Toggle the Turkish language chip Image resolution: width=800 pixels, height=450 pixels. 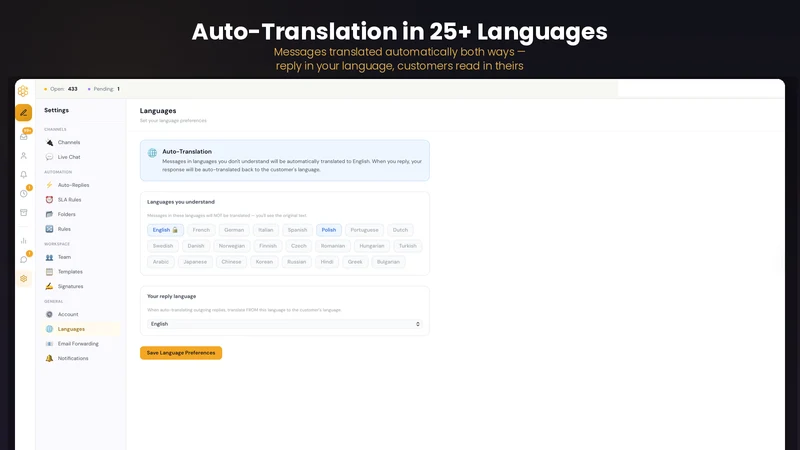[x=408, y=246]
